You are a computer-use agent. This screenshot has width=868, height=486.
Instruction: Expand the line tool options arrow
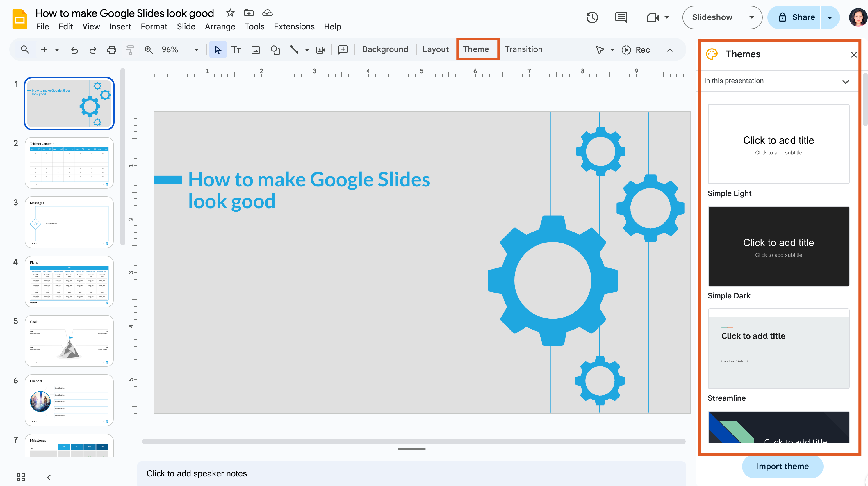pos(306,50)
